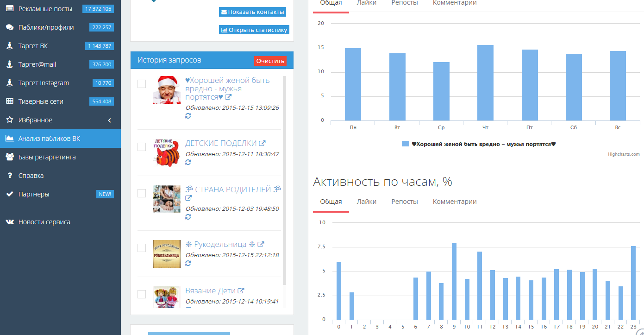Click the Паблики/профили chat bubble icon
This screenshot has height=335, width=644.
pyautogui.click(x=9, y=27)
